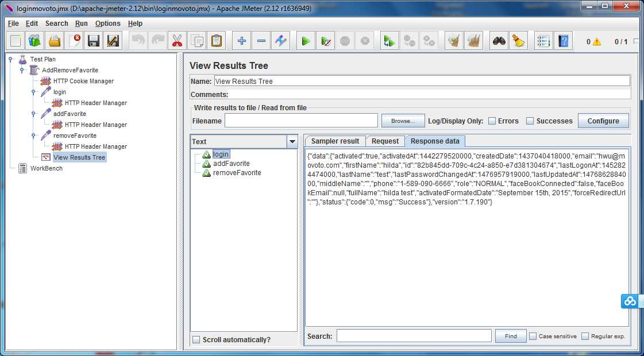Screen dimensions: 644x356
Task: Click the Toggle enable/disable icon
Action: pos(281,41)
